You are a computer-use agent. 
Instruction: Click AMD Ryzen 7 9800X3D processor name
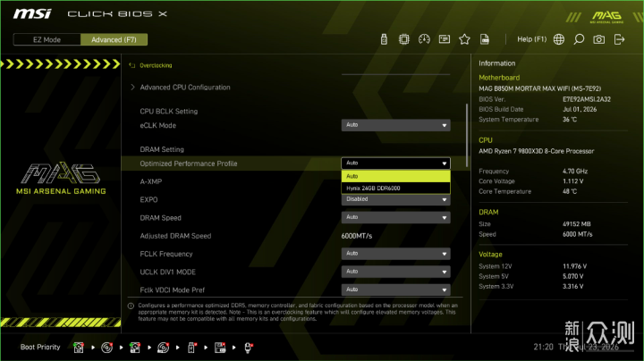coord(537,151)
